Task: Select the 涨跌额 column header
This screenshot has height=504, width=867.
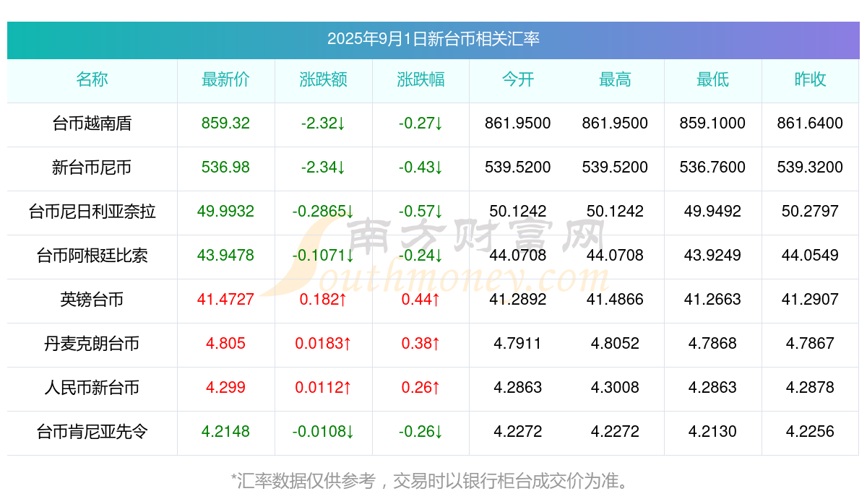Action: click(323, 80)
